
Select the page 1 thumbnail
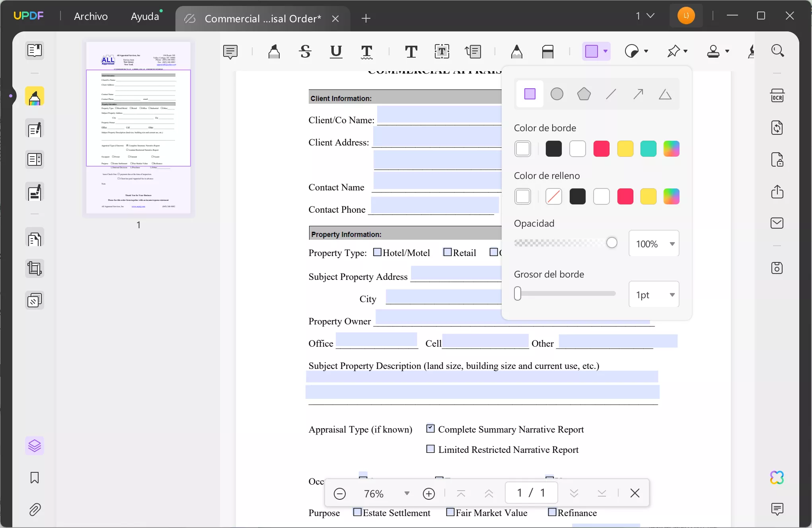(138, 128)
